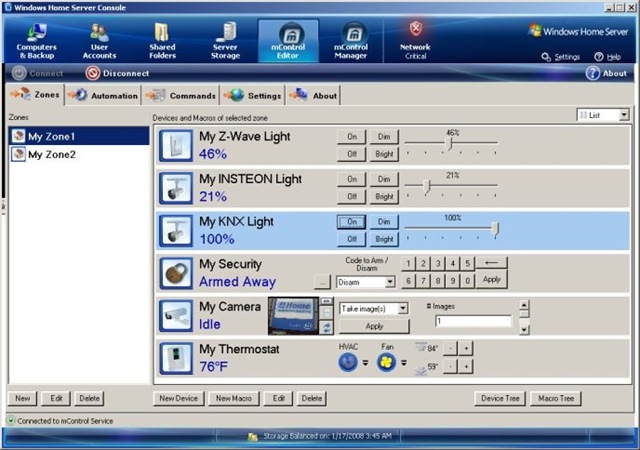Click the camera preview thumbnail
The image size is (640, 450).
(x=293, y=316)
